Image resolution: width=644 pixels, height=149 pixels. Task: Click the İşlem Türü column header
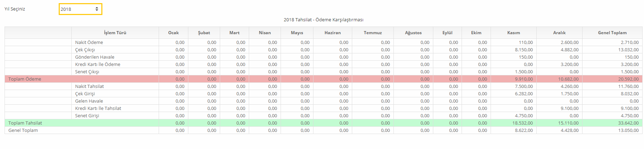(115, 33)
